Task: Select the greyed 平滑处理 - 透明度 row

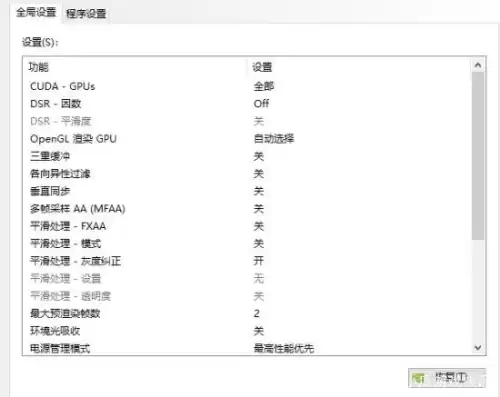Action: point(247,296)
